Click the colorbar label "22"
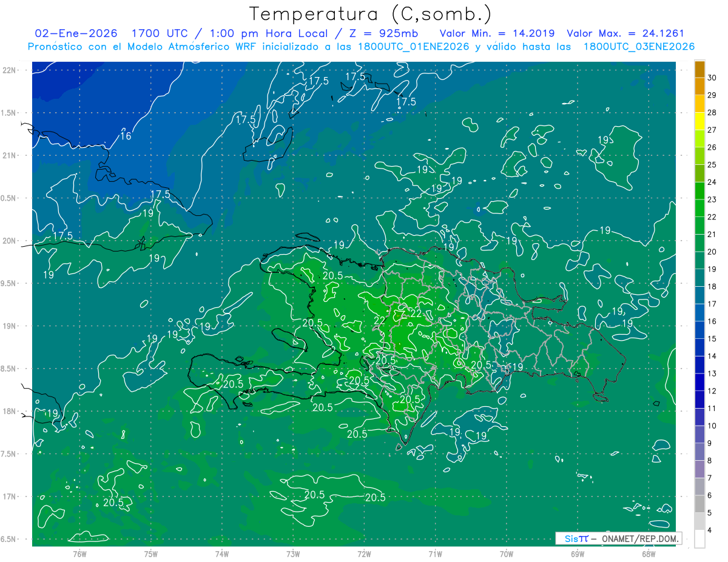Image resolution: width=728 pixels, height=562 pixels. [x=712, y=217]
